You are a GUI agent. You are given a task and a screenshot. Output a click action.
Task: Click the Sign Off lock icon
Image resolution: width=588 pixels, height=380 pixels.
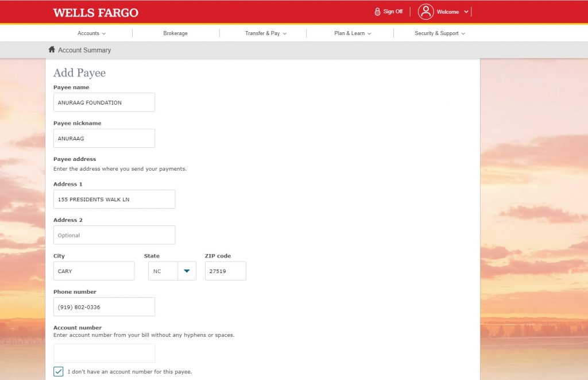coord(377,11)
